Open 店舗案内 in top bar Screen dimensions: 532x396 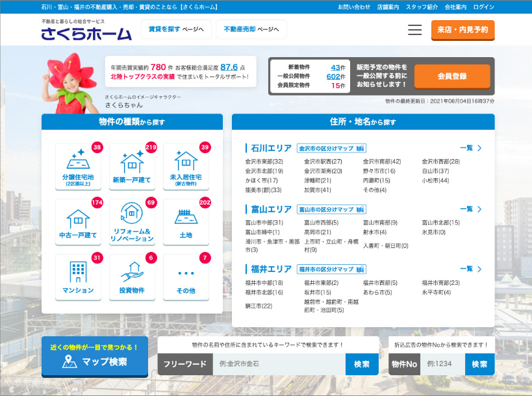point(388,6)
